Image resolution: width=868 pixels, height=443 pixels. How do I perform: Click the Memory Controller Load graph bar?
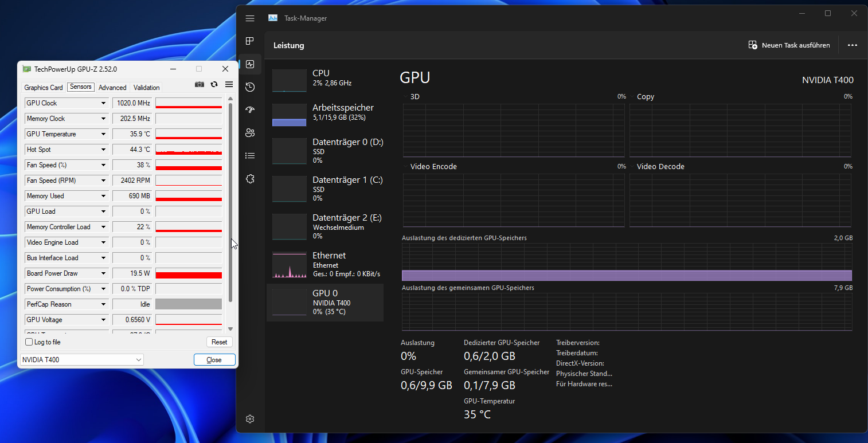click(189, 227)
